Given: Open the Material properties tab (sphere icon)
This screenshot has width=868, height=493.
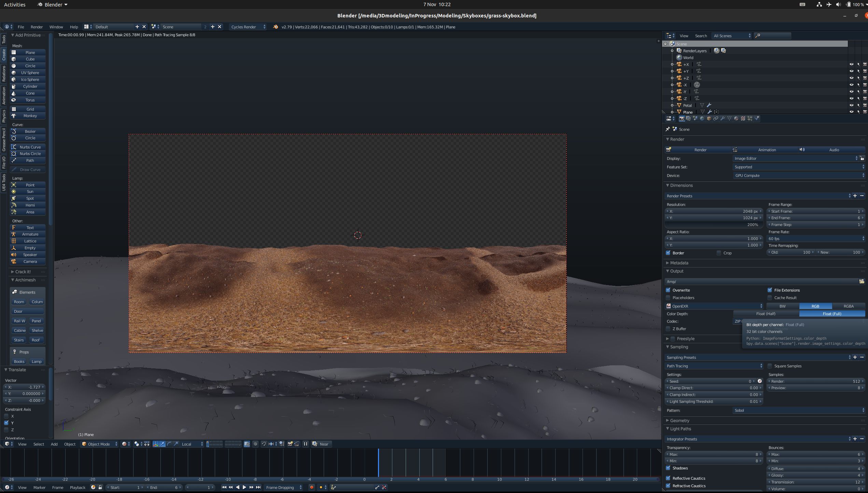Looking at the screenshot, I should coord(736,118).
